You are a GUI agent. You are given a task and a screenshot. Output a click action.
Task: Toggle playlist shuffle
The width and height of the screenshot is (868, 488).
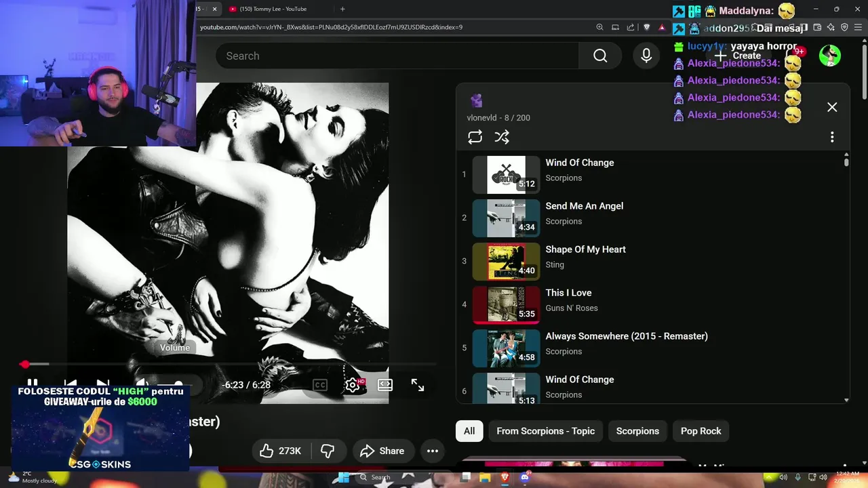click(x=502, y=137)
